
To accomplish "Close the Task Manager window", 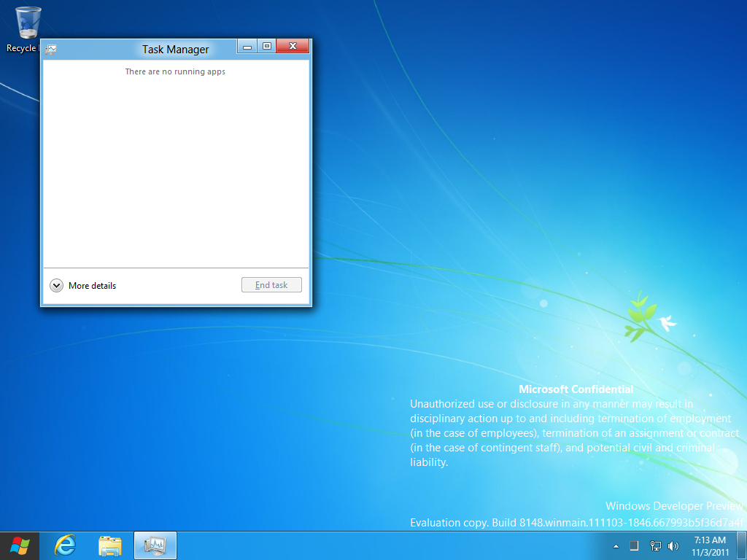I will (293, 46).
